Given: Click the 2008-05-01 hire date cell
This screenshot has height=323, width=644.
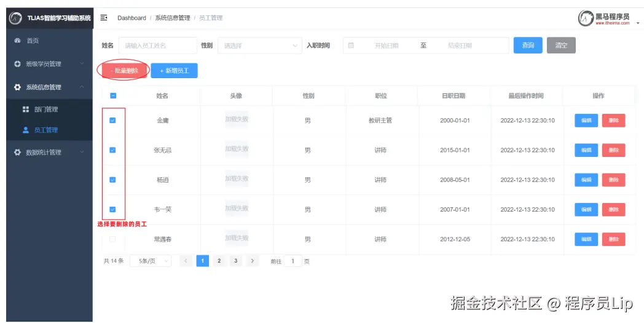Looking at the screenshot, I should pyautogui.click(x=455, y=180).
